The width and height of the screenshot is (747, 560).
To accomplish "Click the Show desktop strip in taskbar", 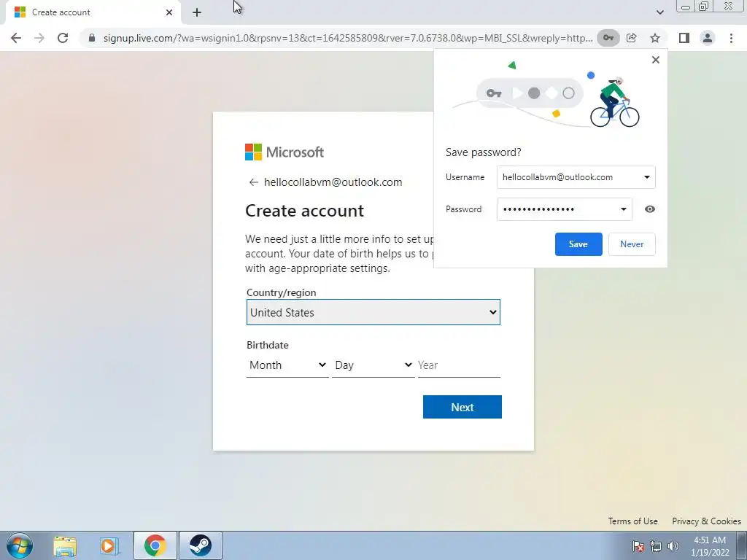I will coord(742,545).
